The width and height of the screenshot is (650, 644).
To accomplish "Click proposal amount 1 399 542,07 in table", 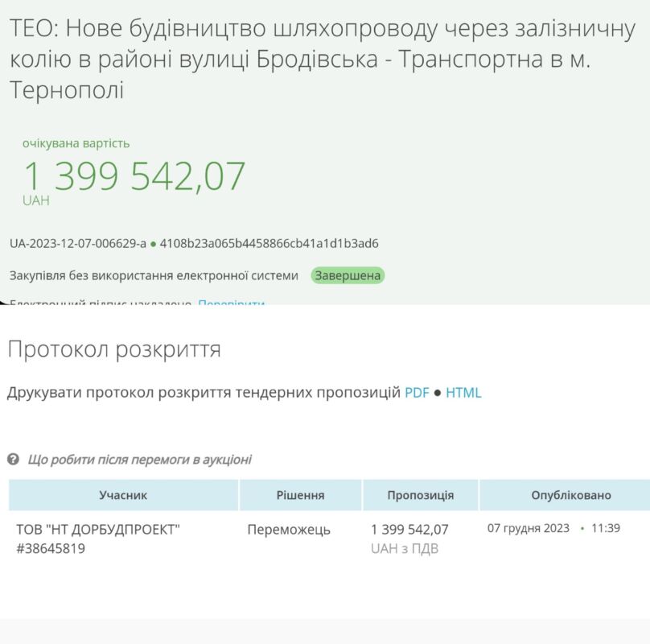I will coord(409,530).
